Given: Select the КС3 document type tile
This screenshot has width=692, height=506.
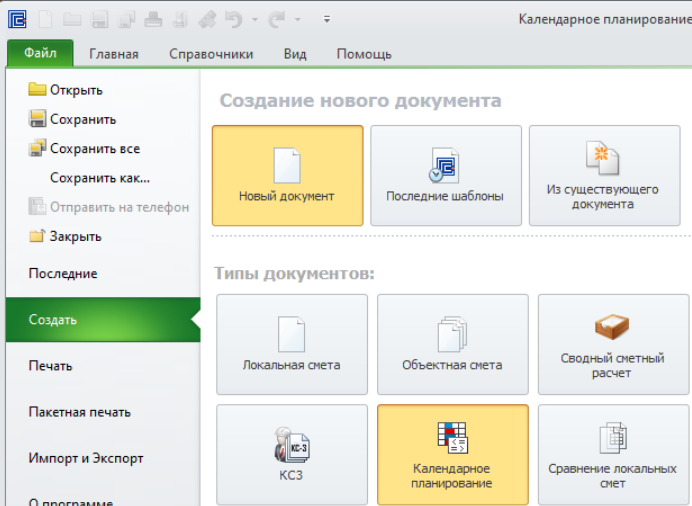Looking at the screenshot, I should click(292, 455).
